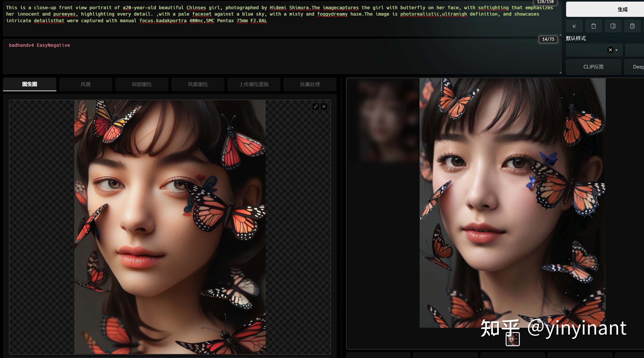The height and width of the screenshot is (358, 644).
Task: Open the 批量处理 batch tab
Action: coord(310,84)
